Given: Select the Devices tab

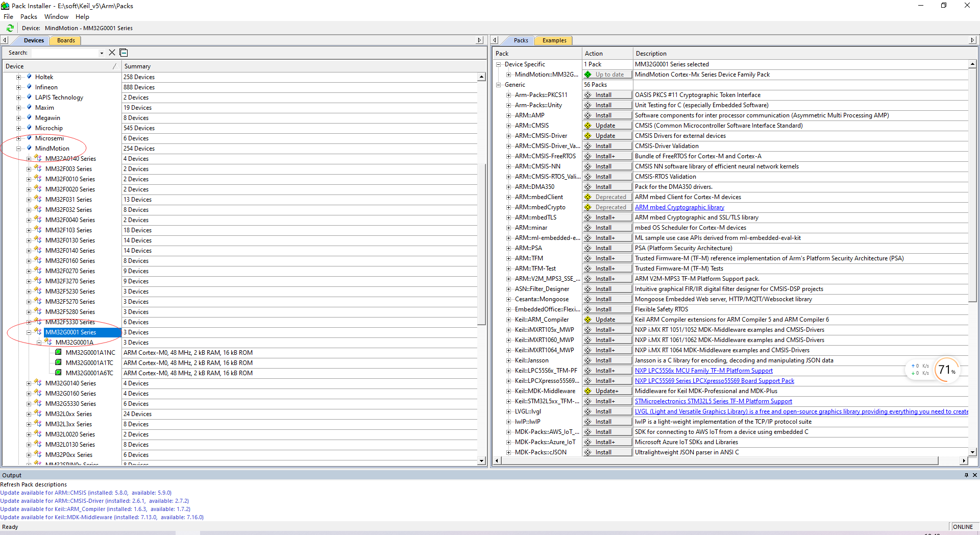Looking at the screenshot, I should (x=34, y=40).
